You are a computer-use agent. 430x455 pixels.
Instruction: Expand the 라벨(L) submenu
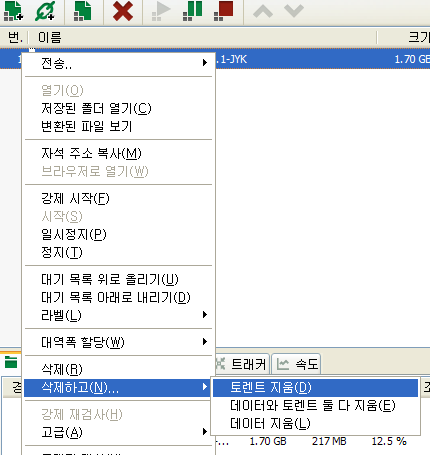coord(118,315)
